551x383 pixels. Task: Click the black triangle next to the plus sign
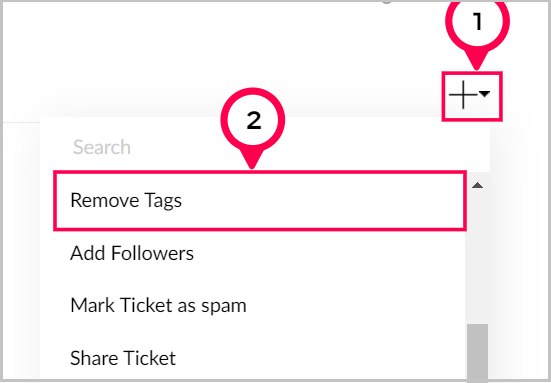[x=485, y=94]
